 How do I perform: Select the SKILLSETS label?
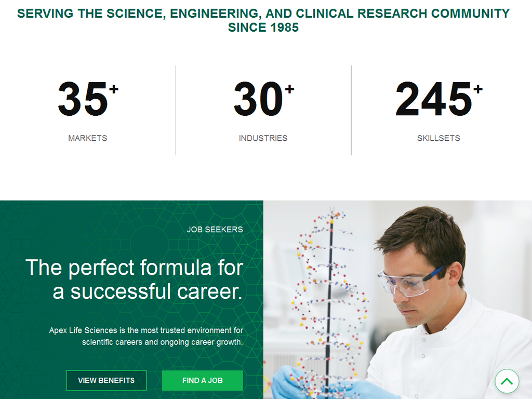[x=438, y=138]
